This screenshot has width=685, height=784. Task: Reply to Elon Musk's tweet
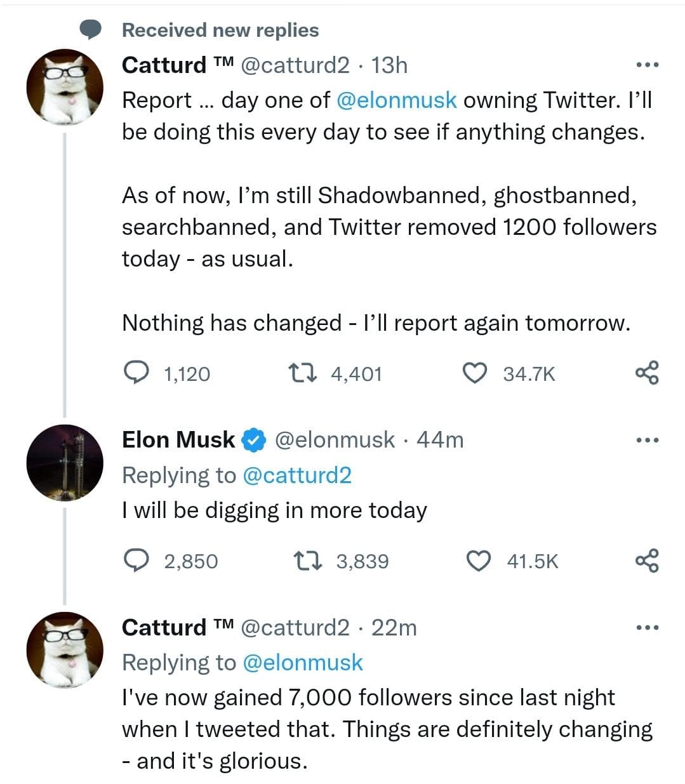pyautogui.click(x=135, y=561)
